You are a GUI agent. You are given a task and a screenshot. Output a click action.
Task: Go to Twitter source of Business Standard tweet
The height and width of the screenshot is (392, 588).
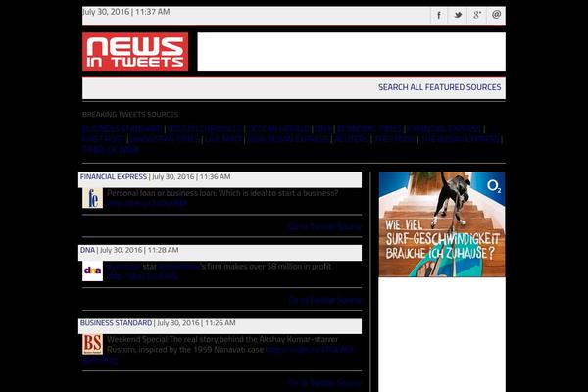(324, 383)
